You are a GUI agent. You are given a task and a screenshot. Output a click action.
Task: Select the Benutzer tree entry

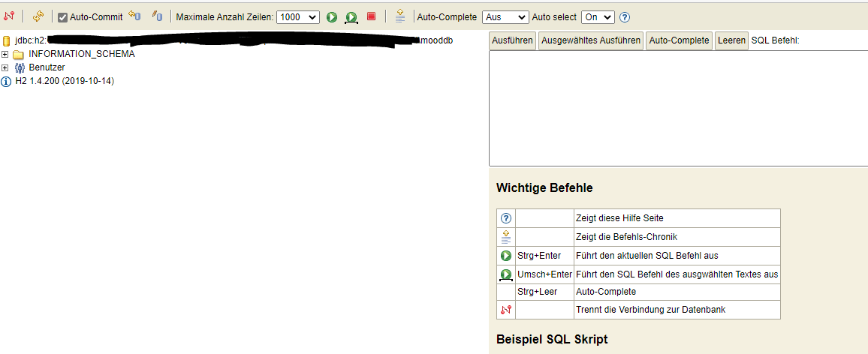point(47,67)
